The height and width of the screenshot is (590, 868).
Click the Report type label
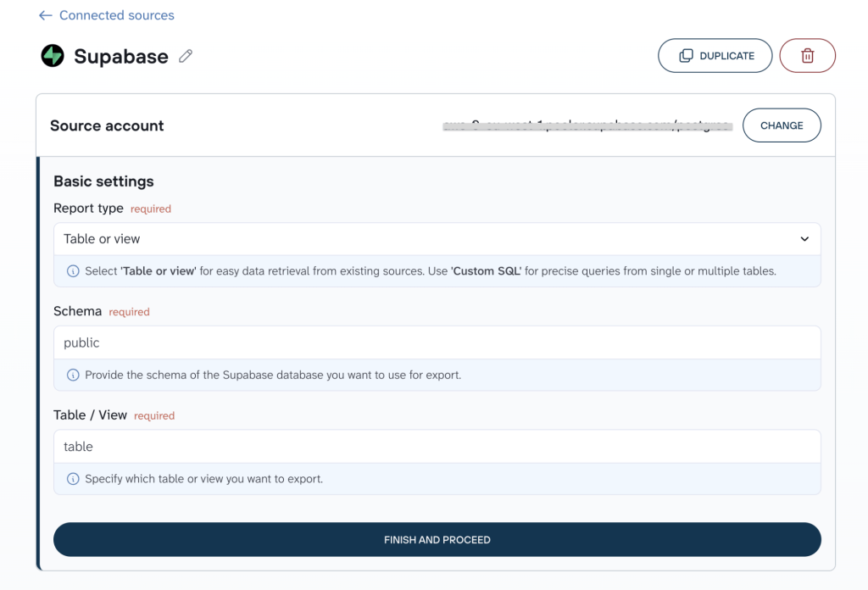(x=88, y=208)
